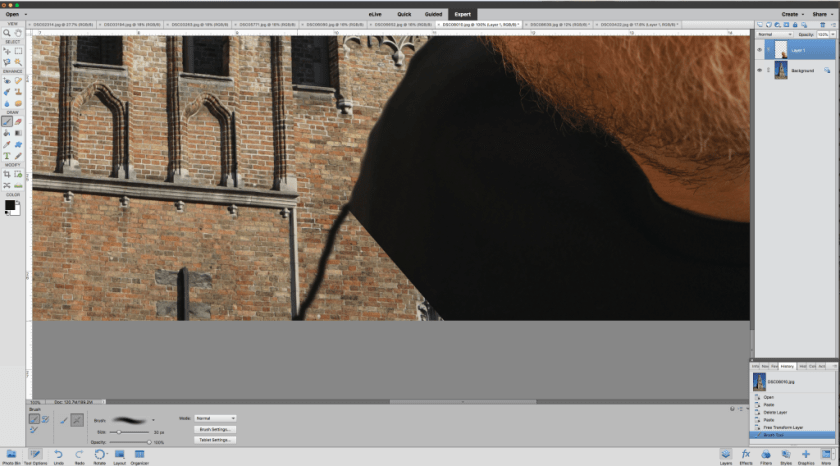Toggle Lock All Pixels in Layers panel
The width and height of the screenshot is (840, 466).
point(795,25)
